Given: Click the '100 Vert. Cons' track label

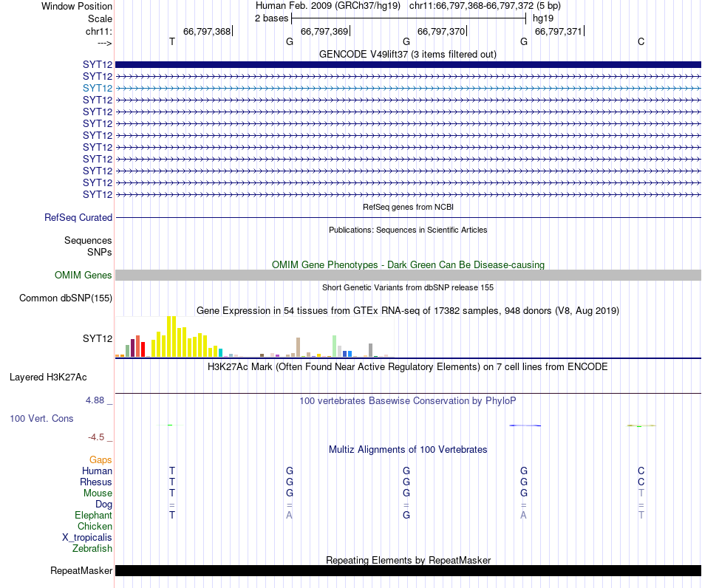Looking at the screenshot, I should pyautogui.click(x=41, y=418).
